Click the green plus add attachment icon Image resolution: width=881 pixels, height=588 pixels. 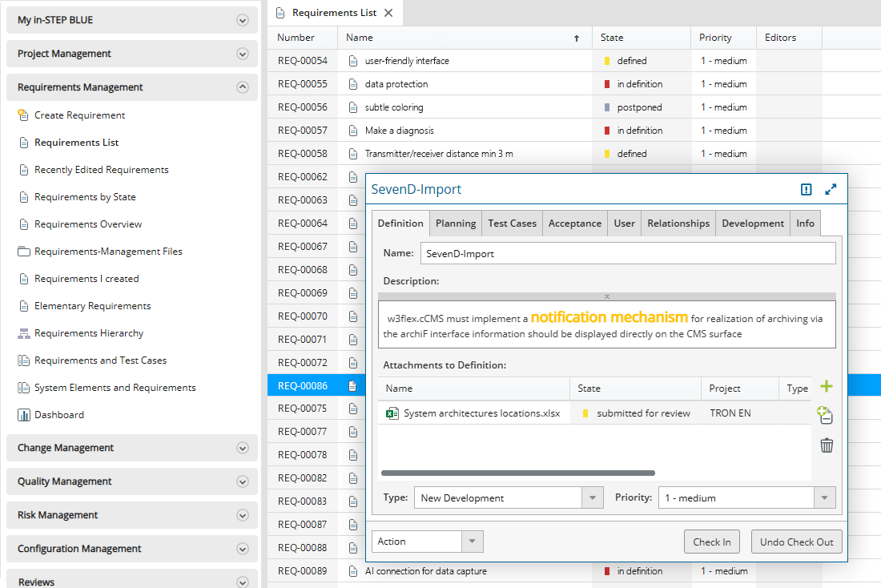(x=827, y=387)
